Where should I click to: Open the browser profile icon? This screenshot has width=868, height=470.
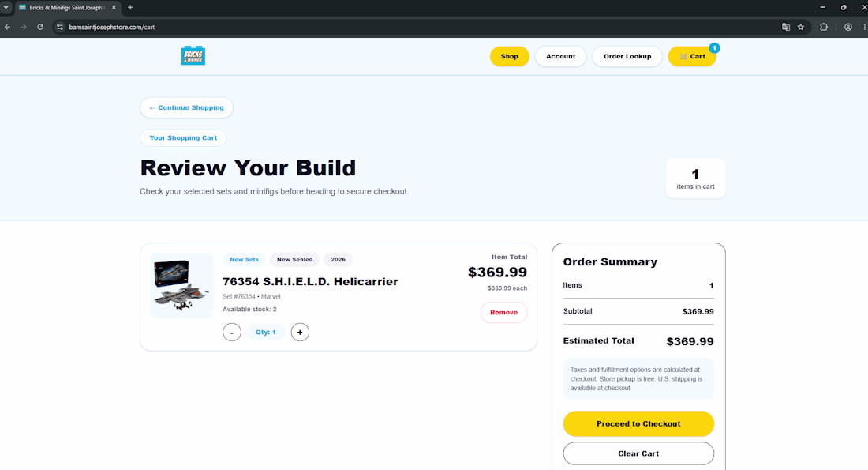tap(848, 27)
